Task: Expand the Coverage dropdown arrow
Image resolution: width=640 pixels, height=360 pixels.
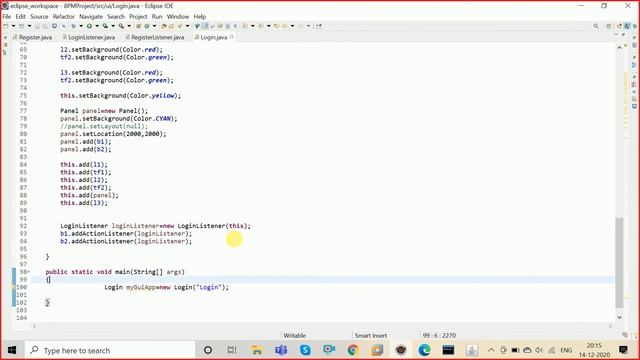Action: 113,26
